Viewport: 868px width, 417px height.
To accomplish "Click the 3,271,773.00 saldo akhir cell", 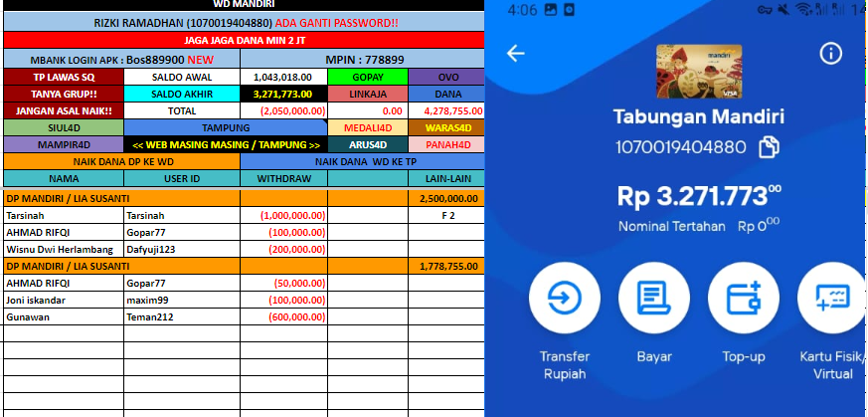I will click(x=283, y=95).
